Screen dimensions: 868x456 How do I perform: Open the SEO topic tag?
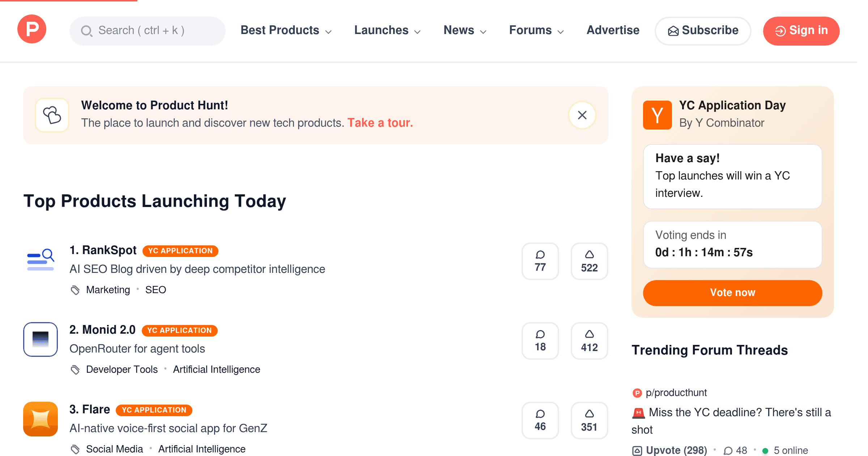156,290
